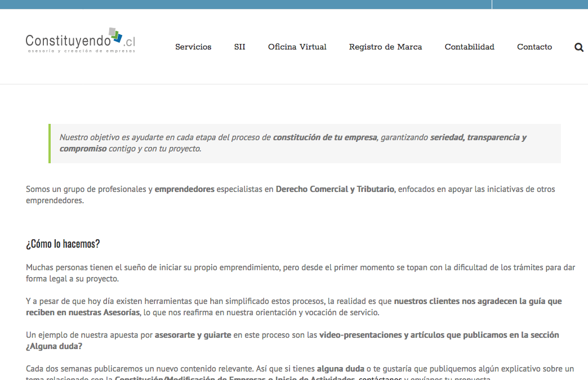Click "seriedad, transparencia y" in quote

(479, 137)
